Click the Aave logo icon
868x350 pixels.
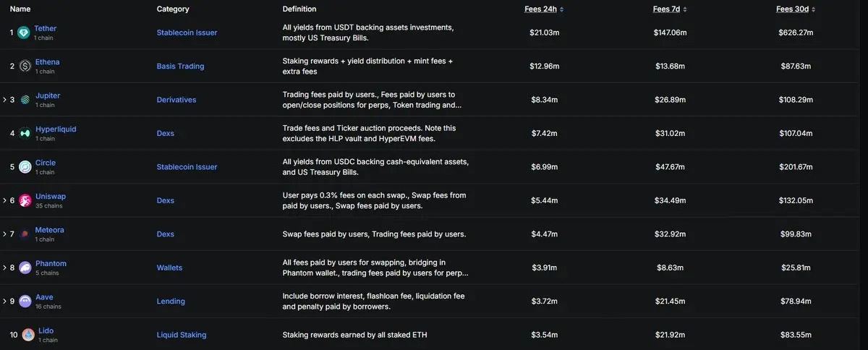25,301
